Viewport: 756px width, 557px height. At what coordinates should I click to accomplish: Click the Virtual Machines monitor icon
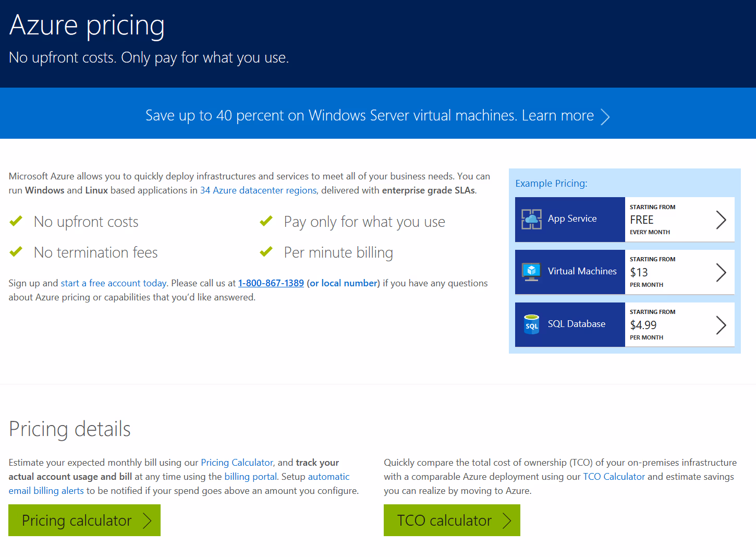click(x=531, y=272)
